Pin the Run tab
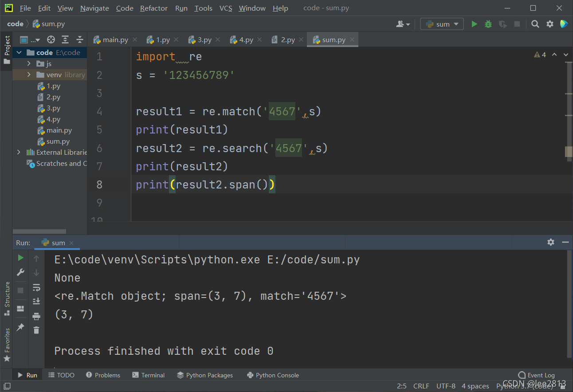The height and width of the screenshot is (392, 573). click(20, 327)
